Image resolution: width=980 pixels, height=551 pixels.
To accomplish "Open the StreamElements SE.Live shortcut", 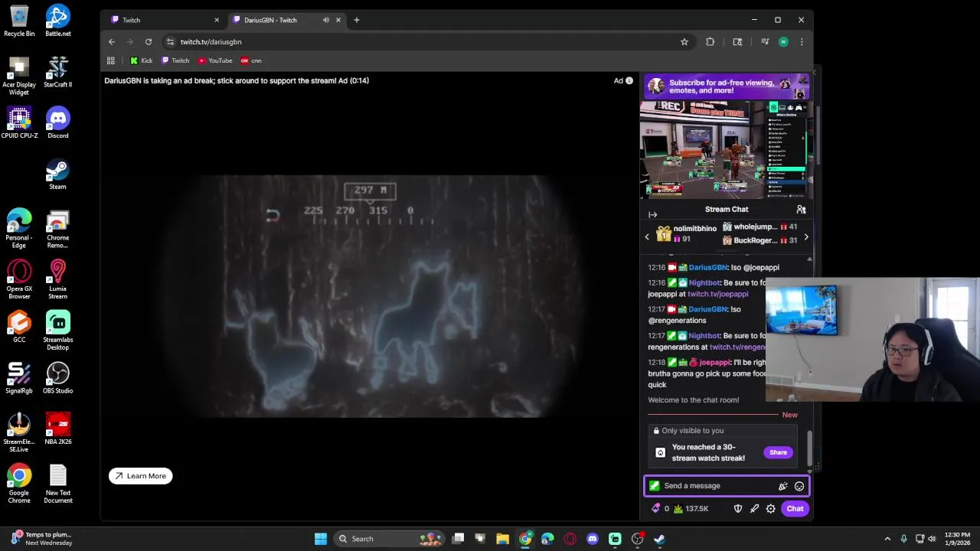I will pyautogui.click(x=19, y=432).
